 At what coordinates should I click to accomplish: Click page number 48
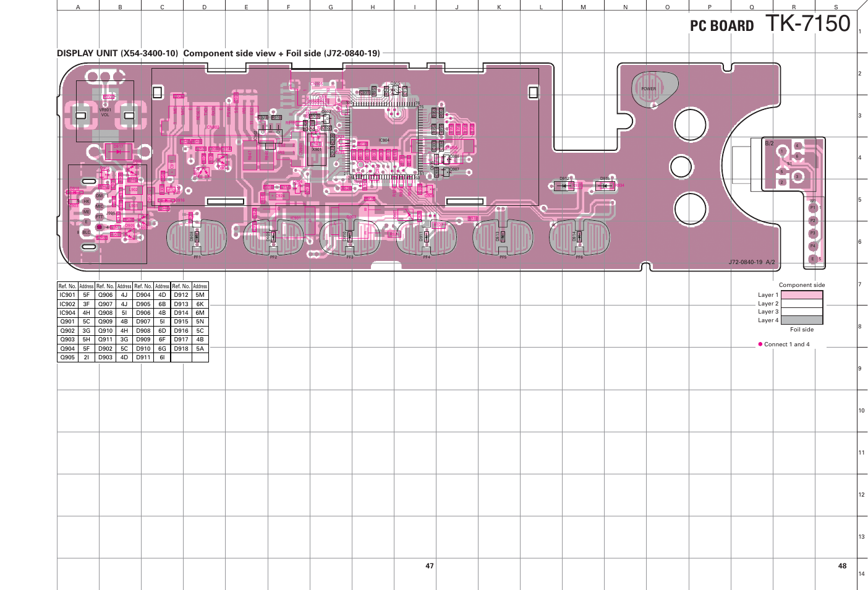[x=842, y=566]
